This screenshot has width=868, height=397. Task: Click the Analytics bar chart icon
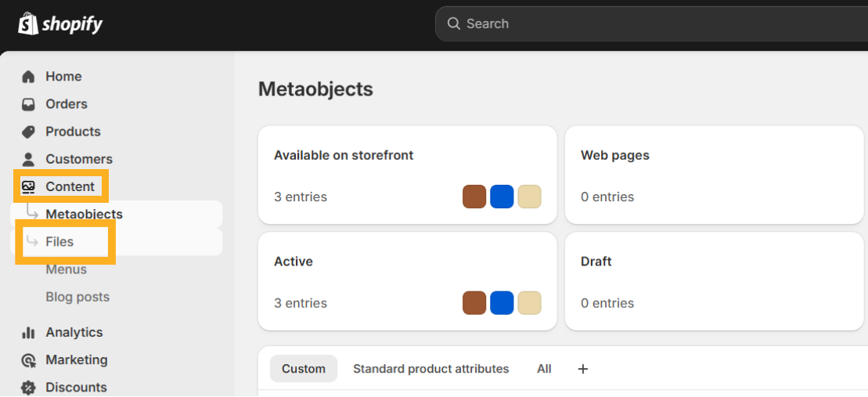pos(28,333)
